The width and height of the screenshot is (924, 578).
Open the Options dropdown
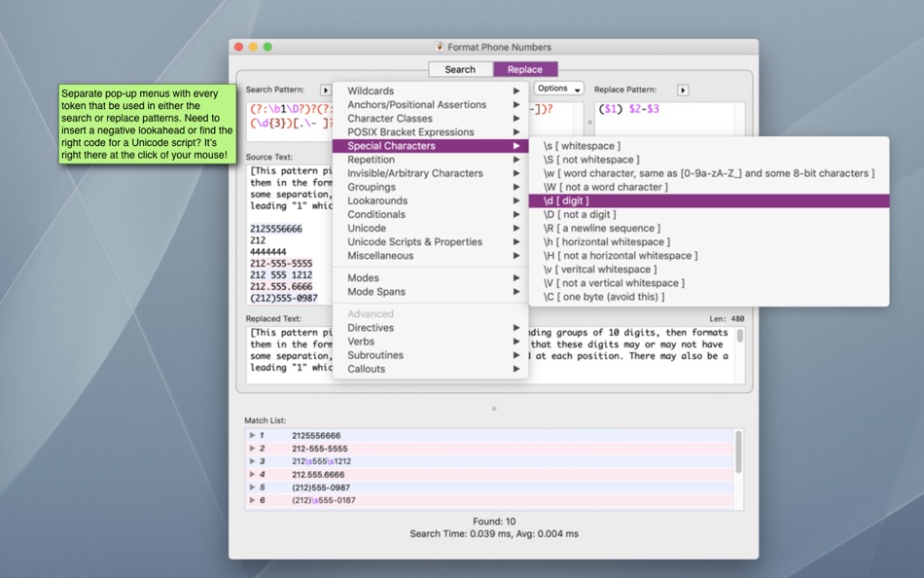point(558,89)
